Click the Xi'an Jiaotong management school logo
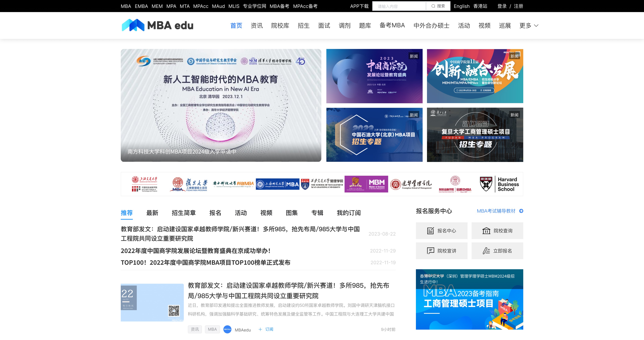 [x=322, y=184]
